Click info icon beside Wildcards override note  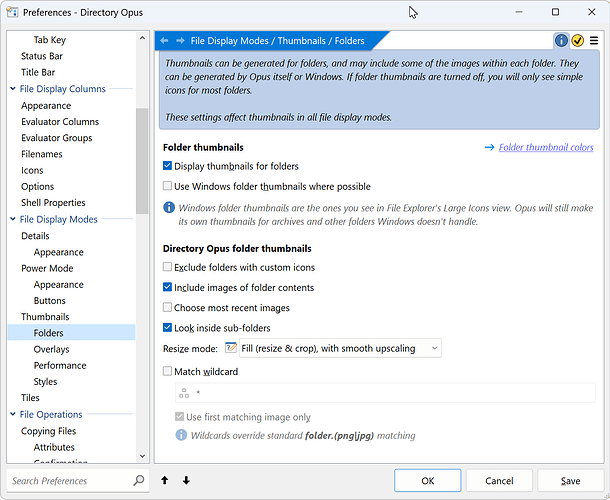[x=181, y=435]
